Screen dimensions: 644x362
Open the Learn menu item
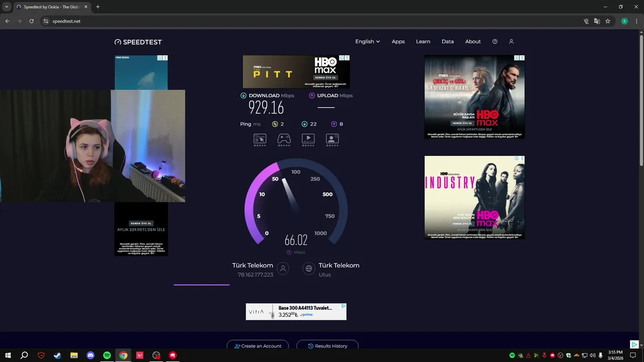coord(423,42)
